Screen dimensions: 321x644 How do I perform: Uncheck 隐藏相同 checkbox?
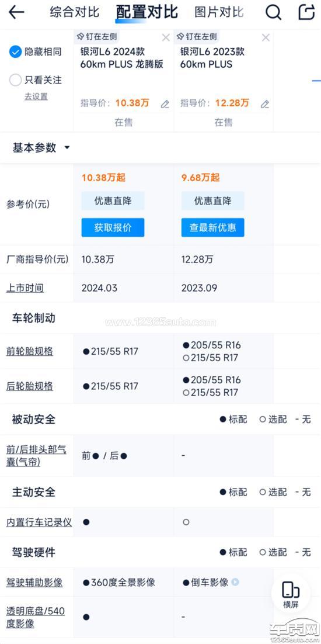point(15,52)
